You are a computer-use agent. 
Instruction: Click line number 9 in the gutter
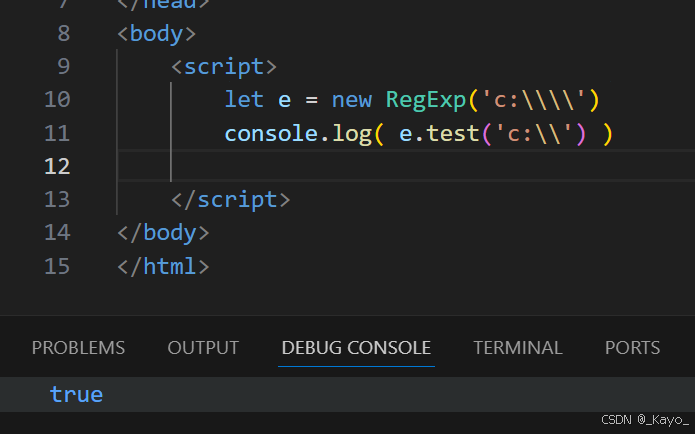pyautogui.click(x=64, y=66)
